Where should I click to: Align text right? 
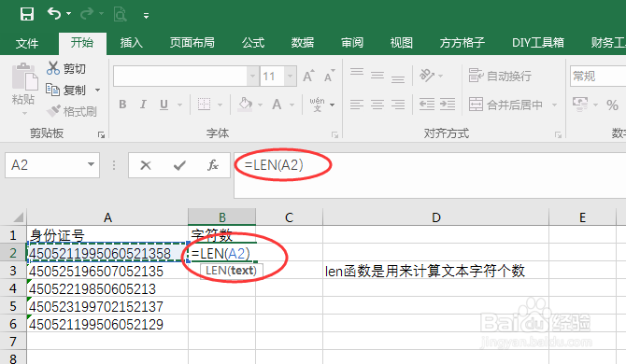[398, 105]
